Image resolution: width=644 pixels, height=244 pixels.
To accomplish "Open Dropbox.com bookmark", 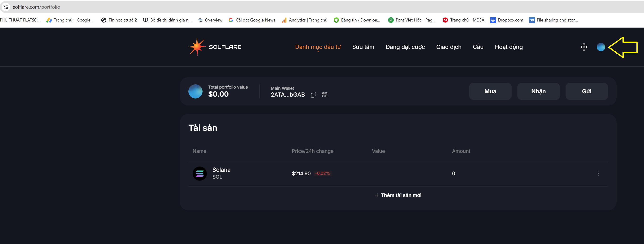I will click(507, 20).
